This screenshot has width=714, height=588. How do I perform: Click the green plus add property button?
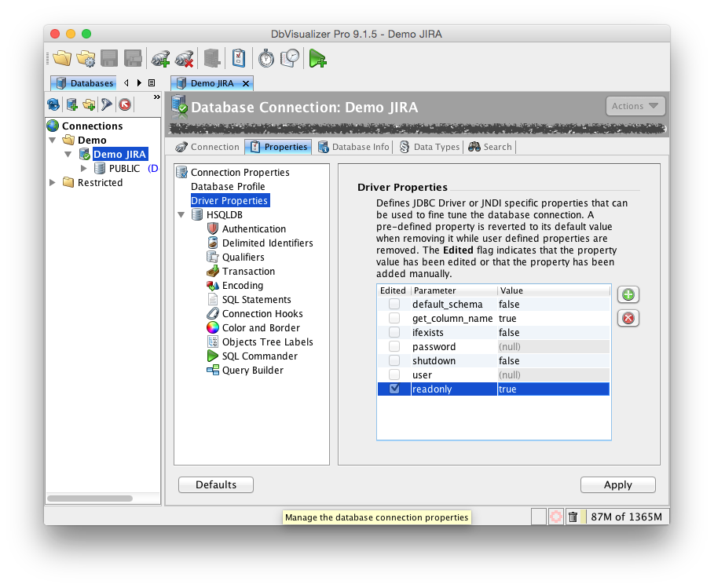[x=628, y=294]
